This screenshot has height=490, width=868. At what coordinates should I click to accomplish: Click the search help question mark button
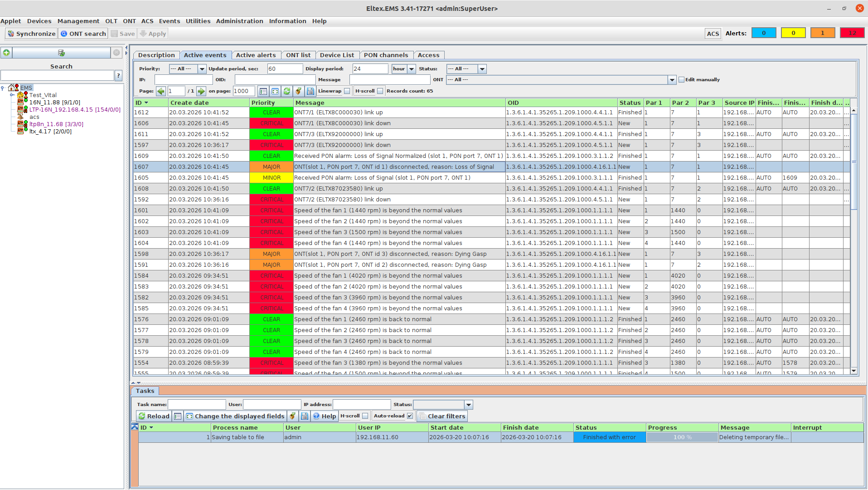point(118,76)
